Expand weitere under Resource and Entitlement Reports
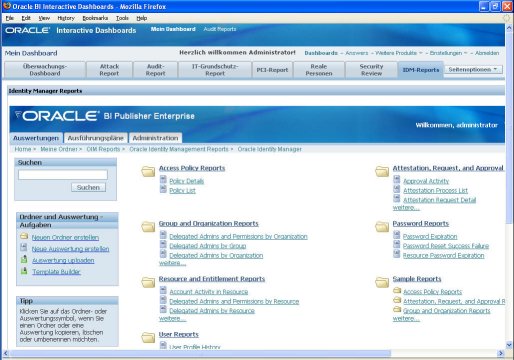514x360 pixels. [x=172, y=318]
